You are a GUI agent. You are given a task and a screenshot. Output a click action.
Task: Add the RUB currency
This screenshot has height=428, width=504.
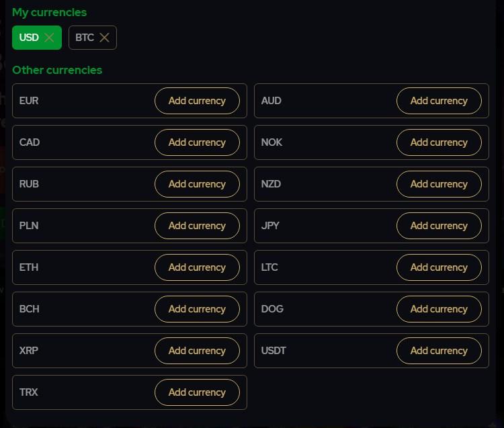[197, 184]
